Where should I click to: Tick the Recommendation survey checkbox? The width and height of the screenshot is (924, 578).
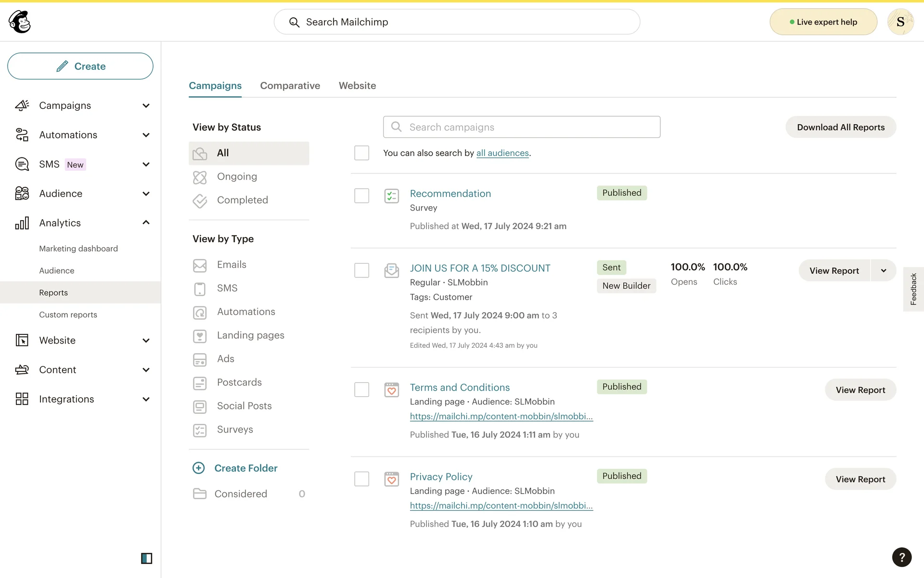[x=361, y=196]
